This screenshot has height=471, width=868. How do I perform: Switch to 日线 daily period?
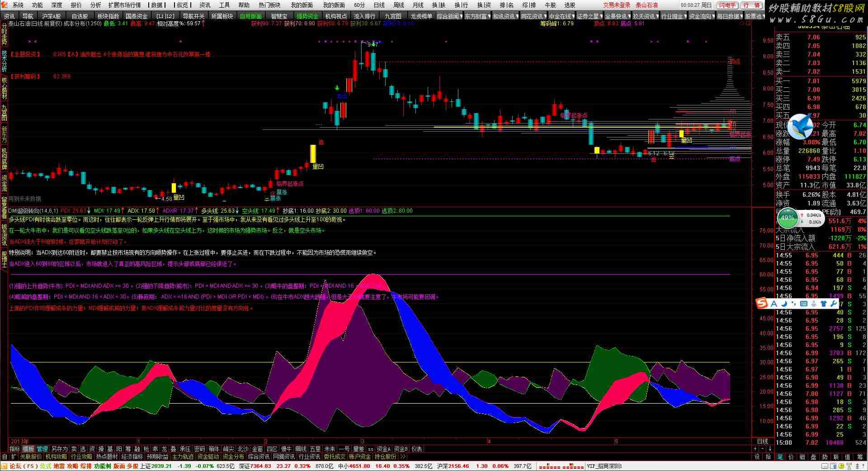click(379, 5)
